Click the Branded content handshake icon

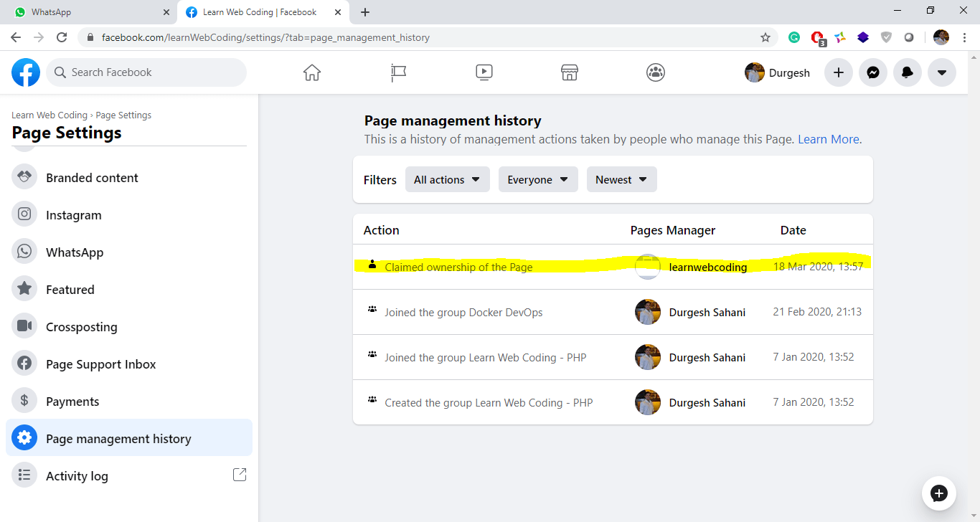(x=24, y=176)
